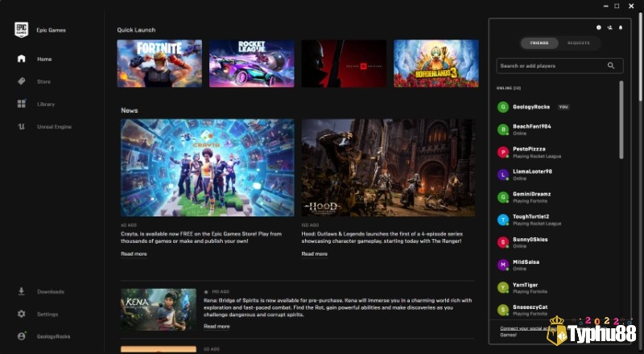This screenshot has width=644, height=354.
Task: Open notifications with the bell icon
Action: tap(621, 27)
